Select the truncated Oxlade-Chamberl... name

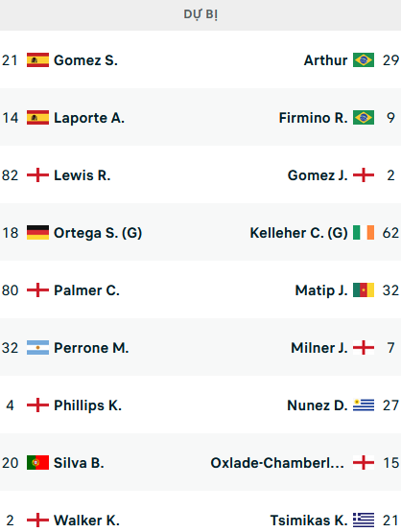277,463
